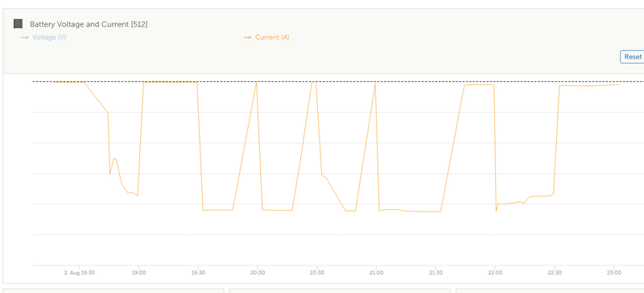Click the 20:00 time axis label

tap(258, 272)
